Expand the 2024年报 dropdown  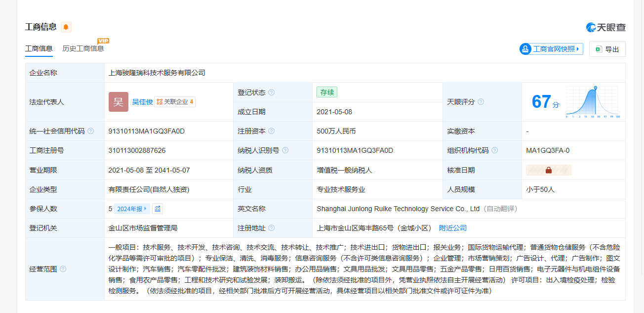(x=132, y=209)
